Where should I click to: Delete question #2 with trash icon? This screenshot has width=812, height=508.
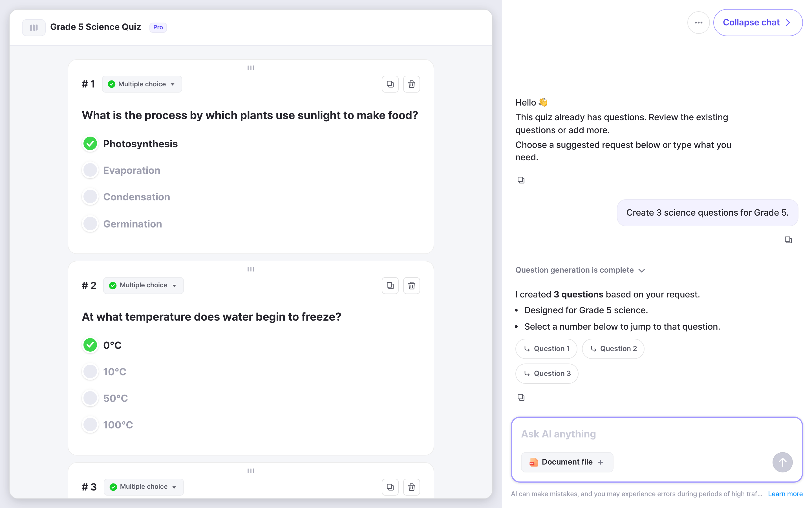(x=411, y=286)
